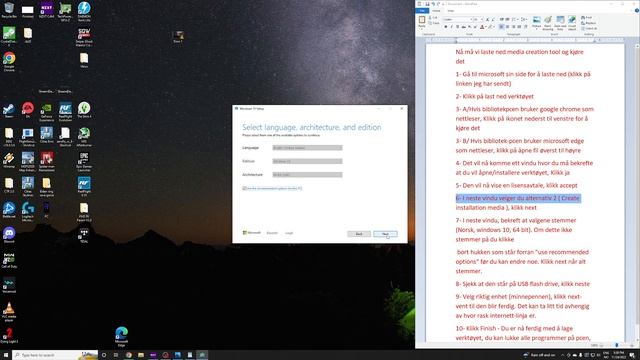Click Grow font icon in WordPad

point(487,20)
